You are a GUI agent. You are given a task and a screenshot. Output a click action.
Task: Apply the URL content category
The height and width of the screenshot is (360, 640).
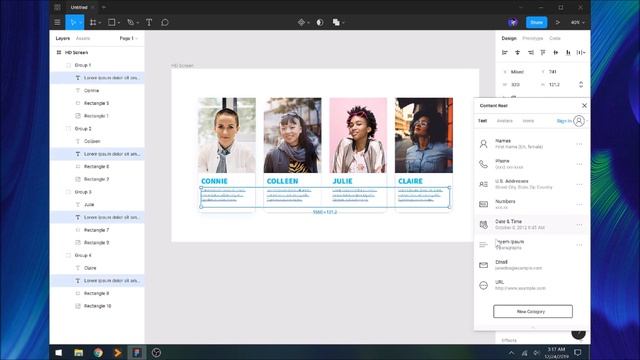pyautogui.click(x=531, y=285)
